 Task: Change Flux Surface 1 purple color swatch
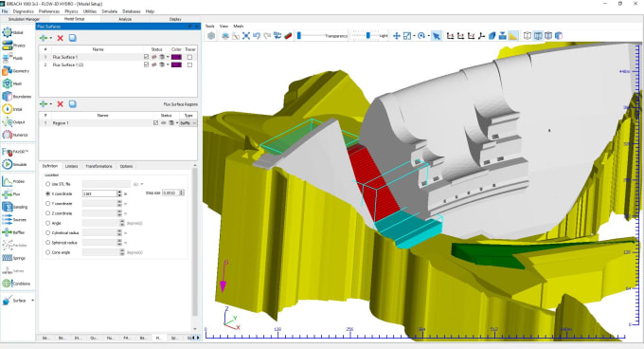[x=176, y=57]
